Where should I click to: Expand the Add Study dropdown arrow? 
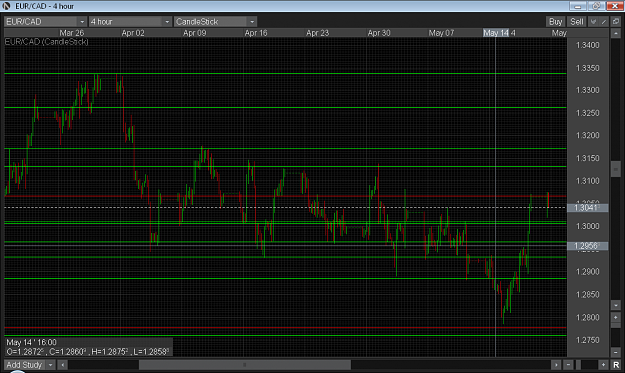point(51,365)
